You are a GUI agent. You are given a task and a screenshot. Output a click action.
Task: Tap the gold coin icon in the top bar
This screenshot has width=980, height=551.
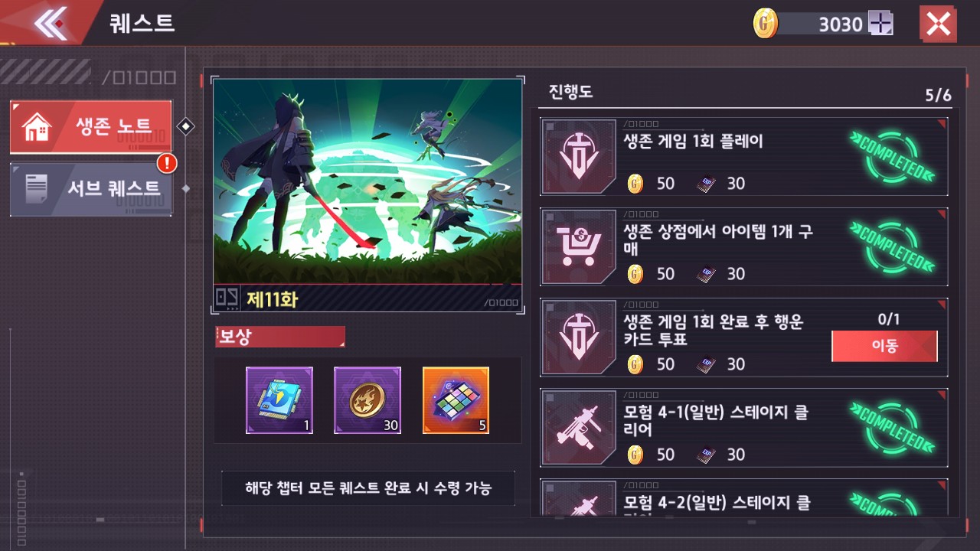click(765, 24)
